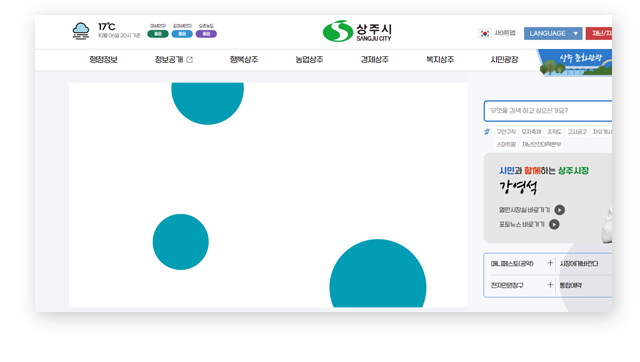
Task: Click the 재난안전대책본부 search tag
Action: pos(542,144)
